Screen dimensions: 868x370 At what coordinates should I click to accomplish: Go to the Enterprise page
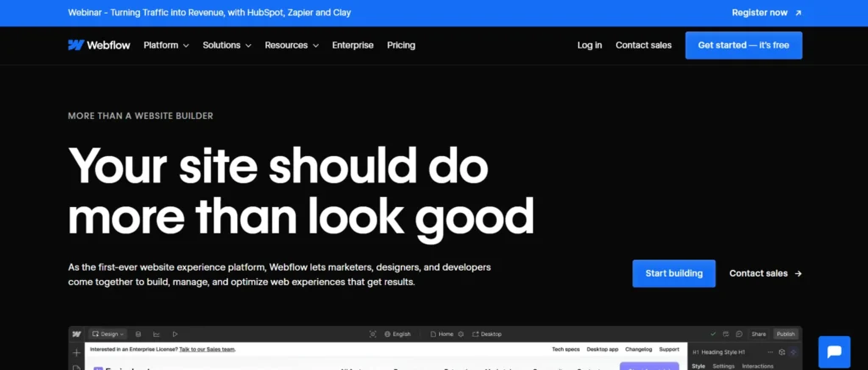tap(353, 46)
